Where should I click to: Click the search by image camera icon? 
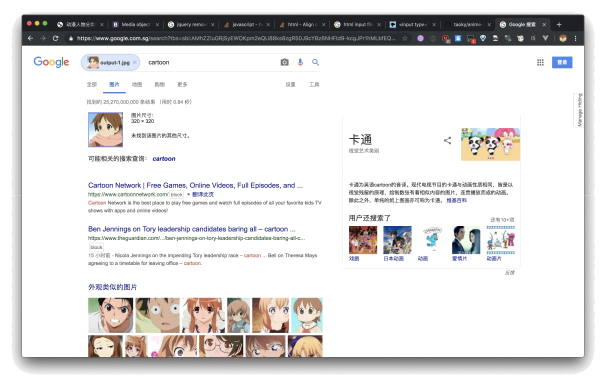pyautogui.click(x=284, y=62)
